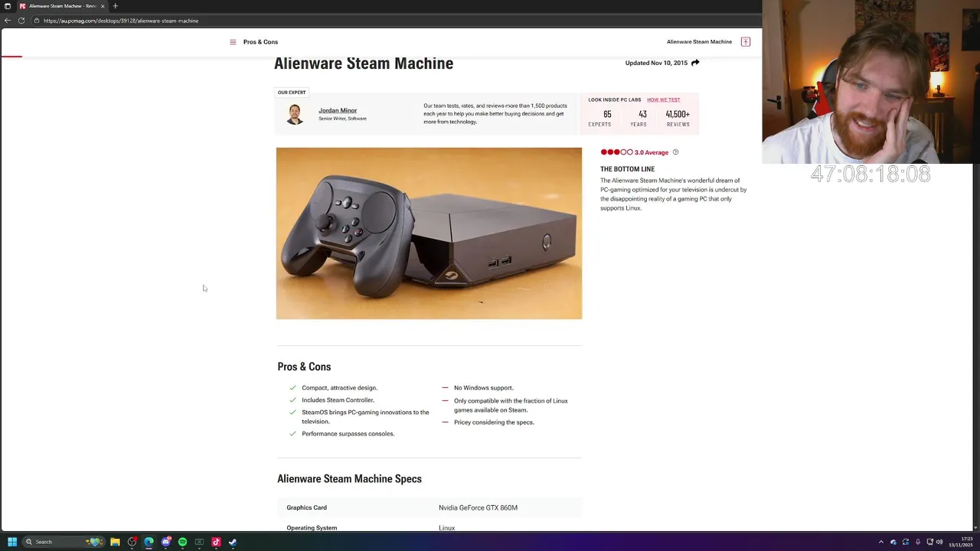
Task: Click 'No Windows support.' con item
Action: (x=484, y=388)
